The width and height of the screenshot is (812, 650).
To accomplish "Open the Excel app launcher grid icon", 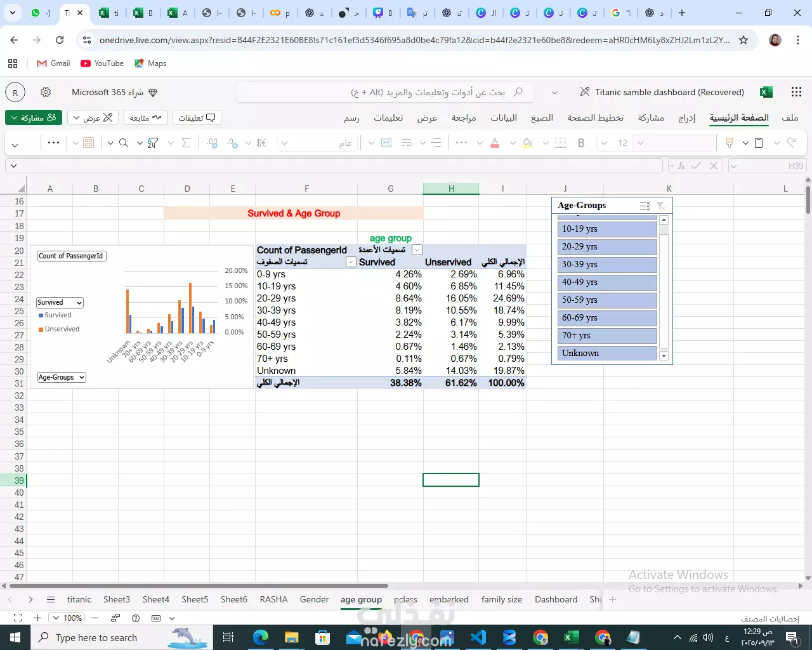I will coord(797,92).
